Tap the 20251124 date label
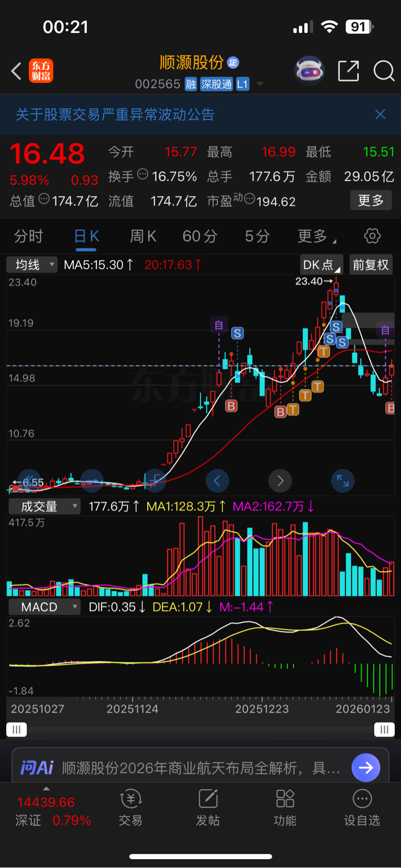The height and width of the screenshot is (868, 401). 132,709
